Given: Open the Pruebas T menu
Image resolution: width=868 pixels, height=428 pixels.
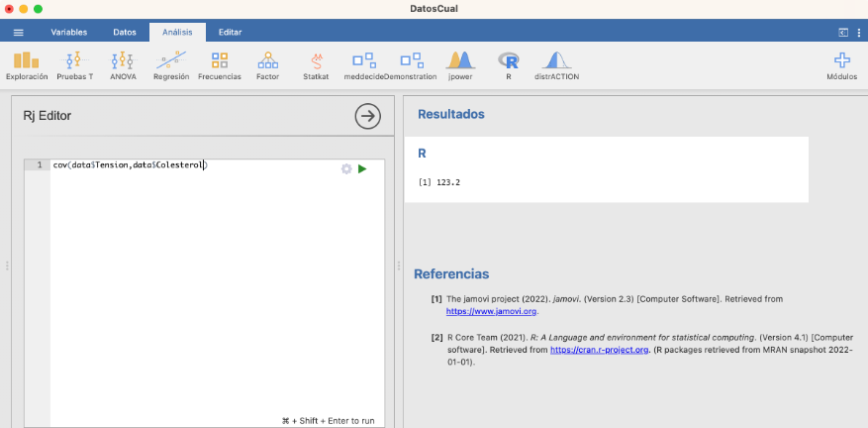Looking at the screenshot, I should 74,65.
